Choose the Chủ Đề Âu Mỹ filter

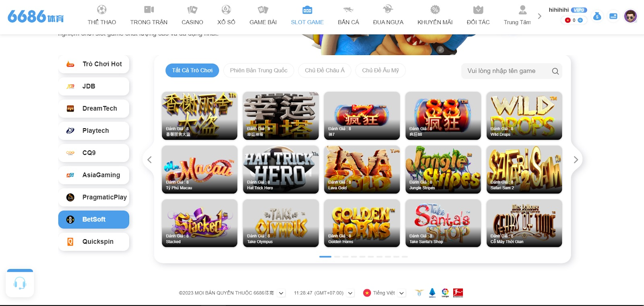(x=380, y=70)
